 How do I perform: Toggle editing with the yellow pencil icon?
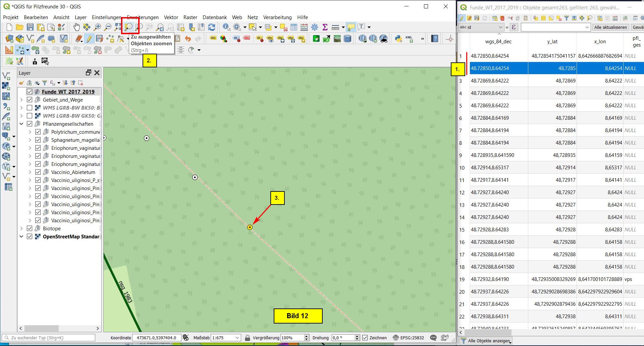click(89, 39)
